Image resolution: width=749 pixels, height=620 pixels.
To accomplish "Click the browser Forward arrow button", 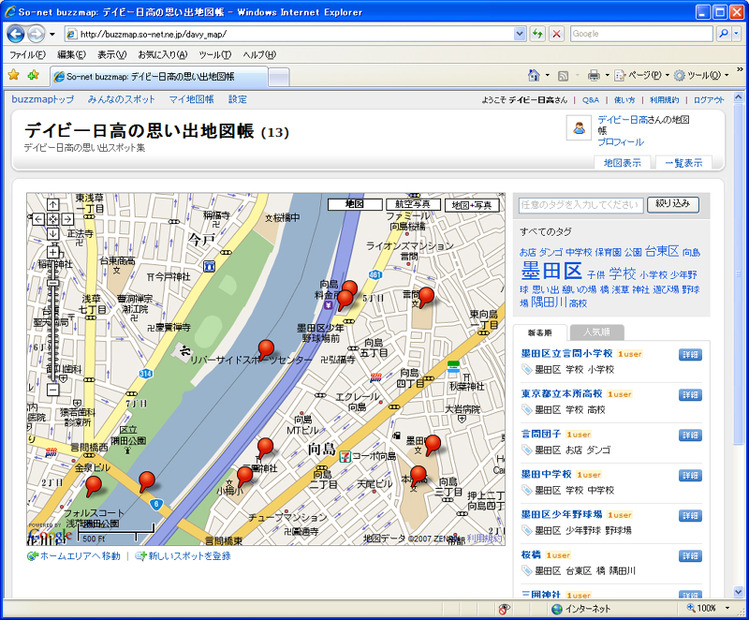I will pyautogui.click(x=36, y=34).
